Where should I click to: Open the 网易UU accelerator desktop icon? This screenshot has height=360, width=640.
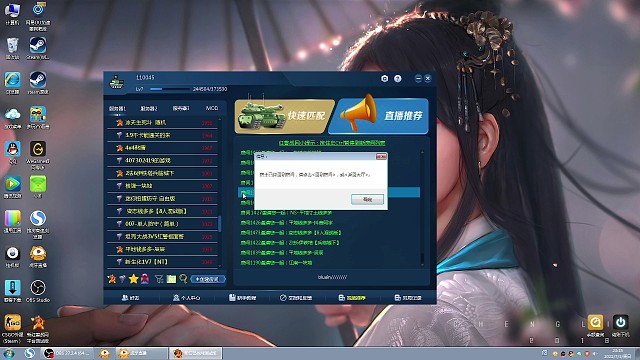(x=38, y=16)
